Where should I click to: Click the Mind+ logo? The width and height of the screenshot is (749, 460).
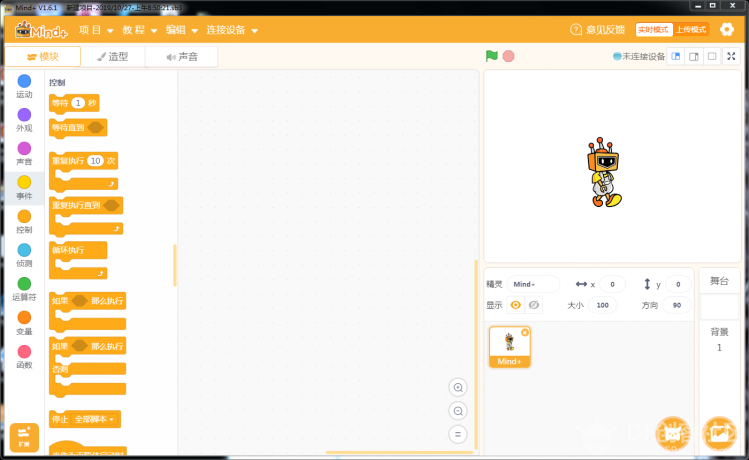41,30
